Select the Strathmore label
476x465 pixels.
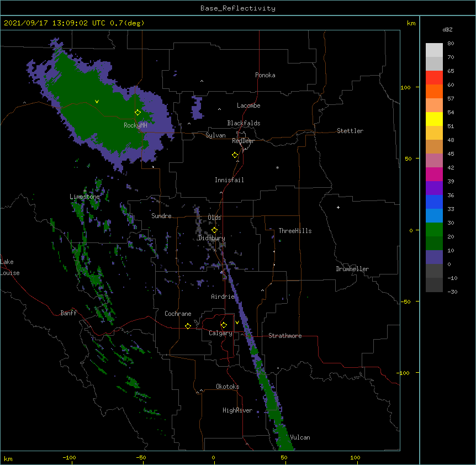[285, 336]
